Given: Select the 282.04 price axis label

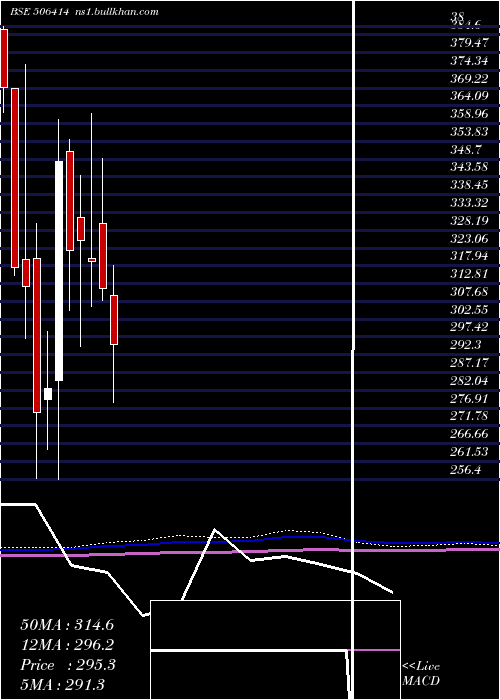Looking at the screenshot, I should tap(469, 381).
